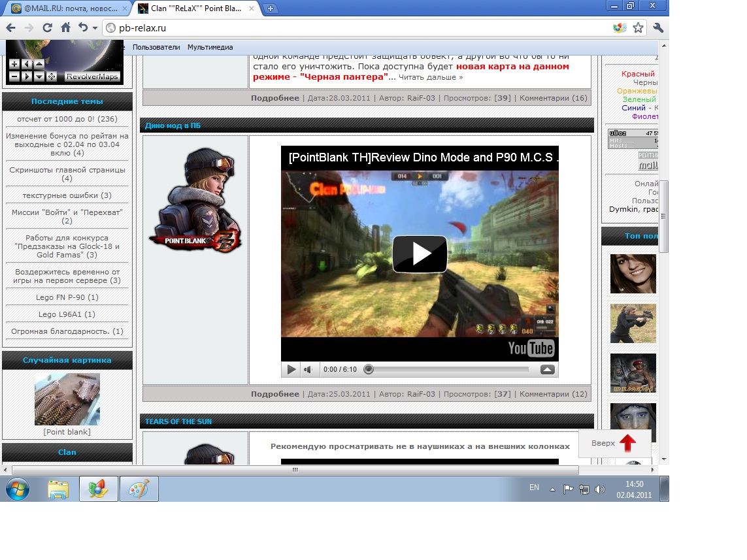This screenshot has height=560, width=747.
Task: Open the dropdown arrow next to undo
Action: (x=95, y=28)
